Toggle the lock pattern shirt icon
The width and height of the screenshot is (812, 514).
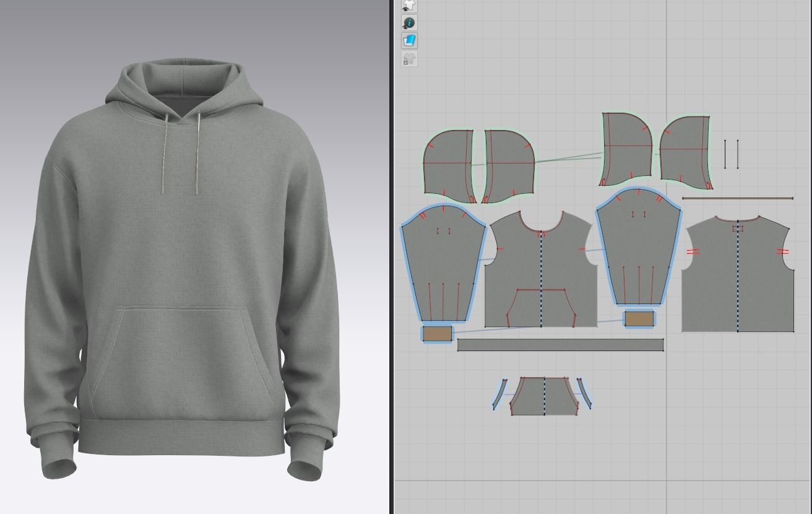coord(409,59)
